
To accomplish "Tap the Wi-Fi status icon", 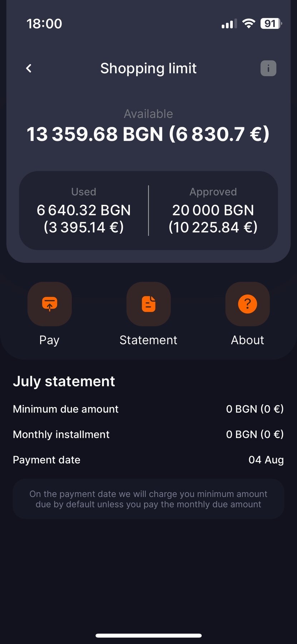I will pos(249,24).
